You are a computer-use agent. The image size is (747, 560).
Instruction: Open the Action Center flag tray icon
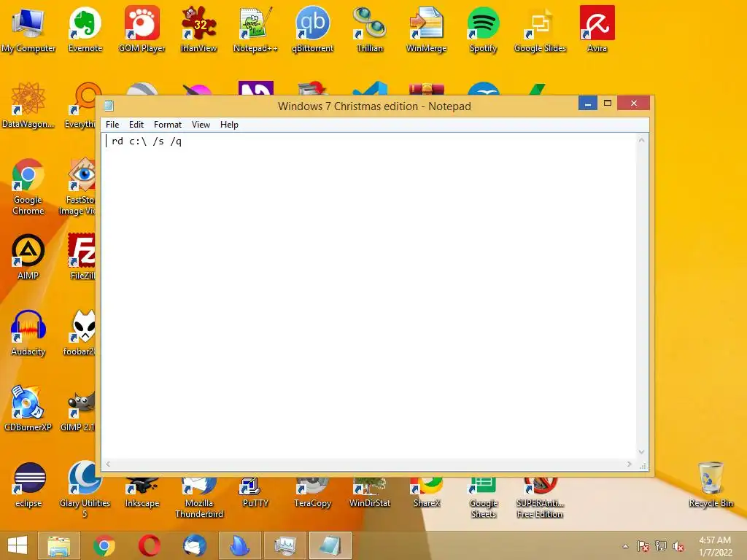(x=643, y=546)
